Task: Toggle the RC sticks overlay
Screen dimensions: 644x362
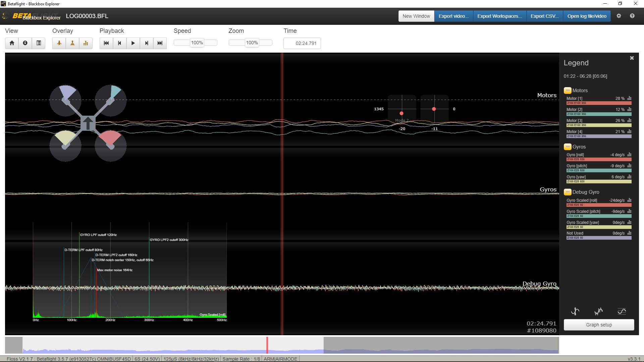Action: tap(72, 43)
